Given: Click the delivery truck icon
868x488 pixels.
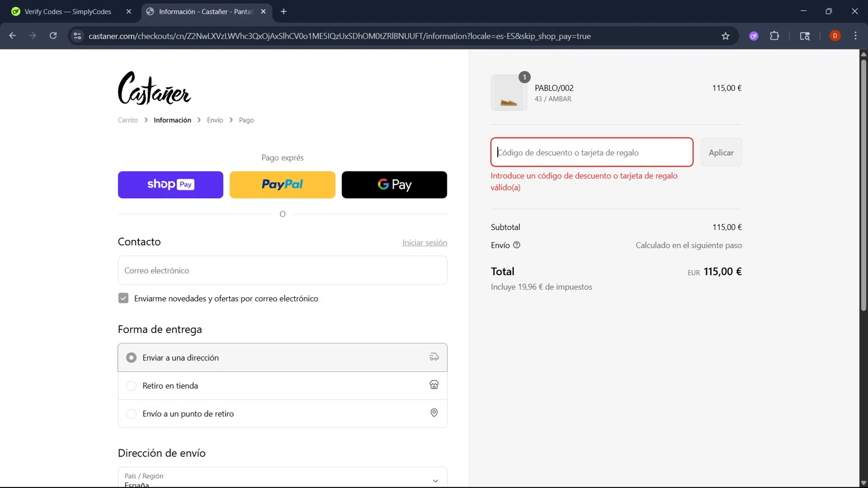Looking at the screenshot, I should tap(434, 357).
